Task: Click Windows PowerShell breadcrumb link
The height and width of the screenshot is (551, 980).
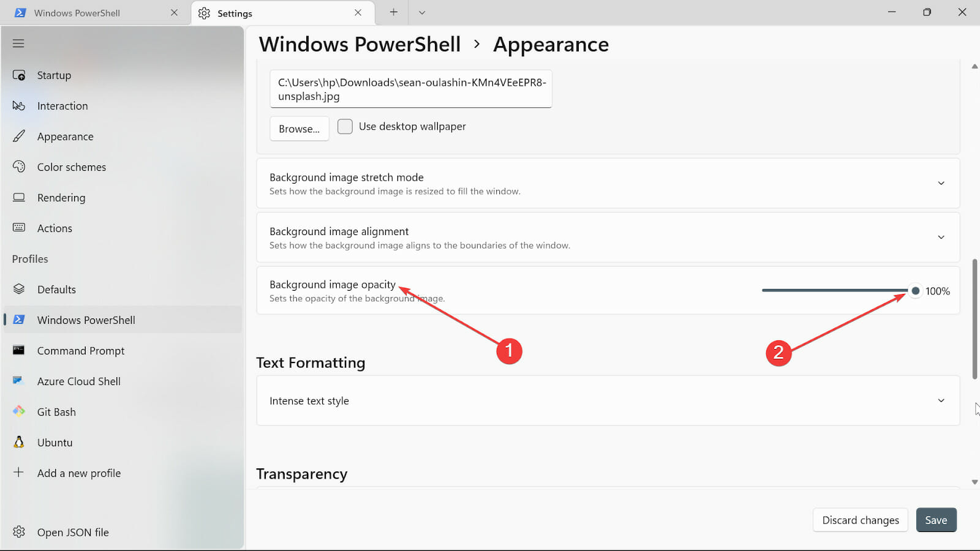Action: click(360, 44)
